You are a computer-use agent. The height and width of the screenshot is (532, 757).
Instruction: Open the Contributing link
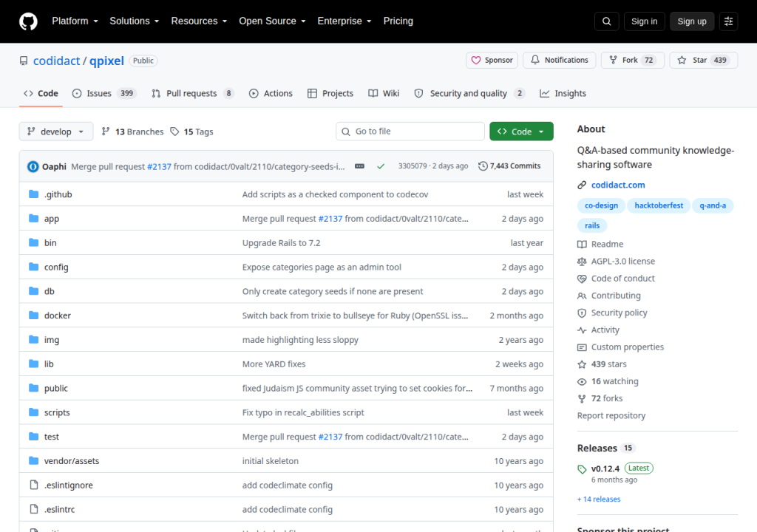pos(616,296)
